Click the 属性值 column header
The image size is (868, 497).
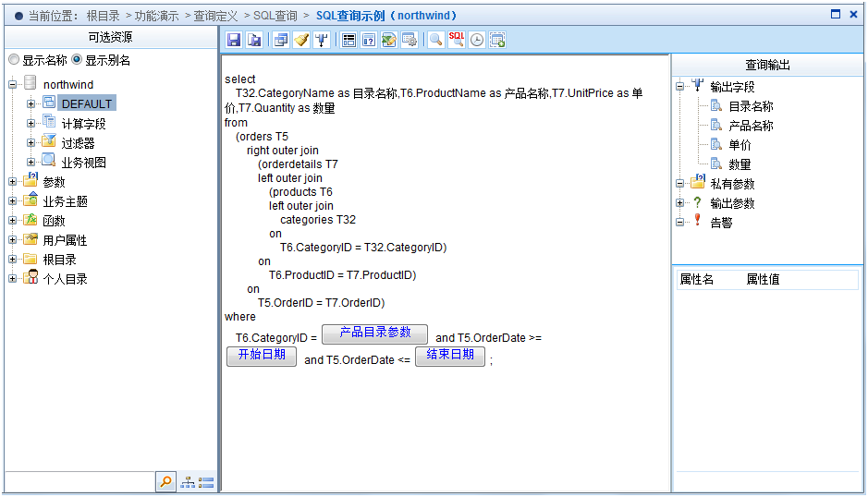(x=763, y=280)
